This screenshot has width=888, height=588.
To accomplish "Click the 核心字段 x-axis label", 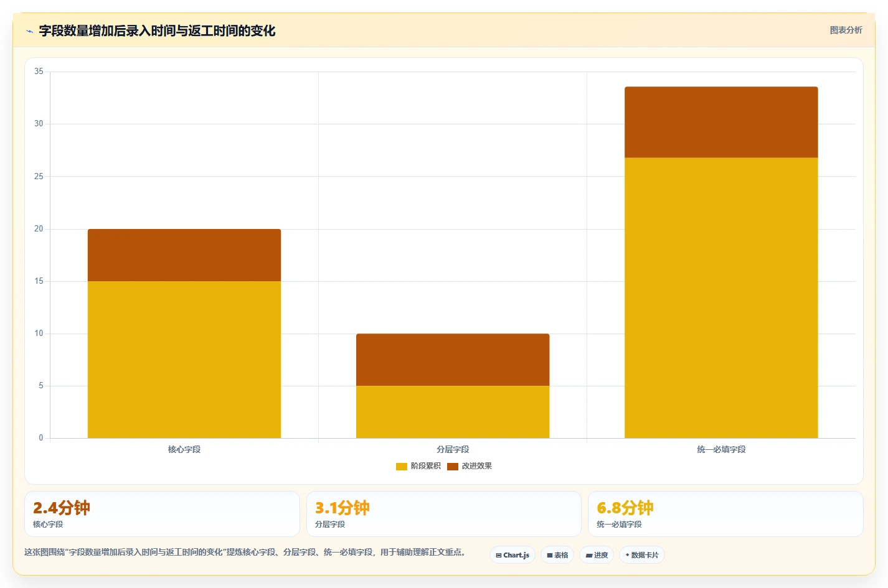I will (184, 449).
